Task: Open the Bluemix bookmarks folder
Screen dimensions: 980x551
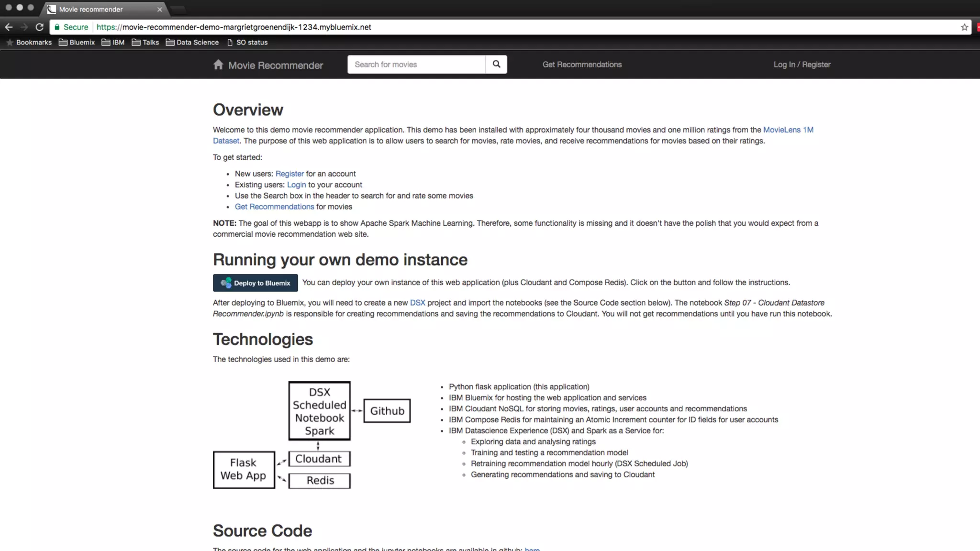Action: [77, 42]
